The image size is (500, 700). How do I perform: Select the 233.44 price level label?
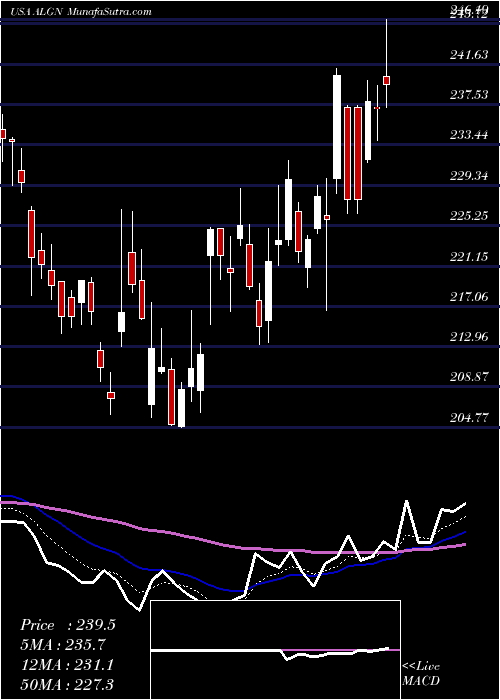469,135
